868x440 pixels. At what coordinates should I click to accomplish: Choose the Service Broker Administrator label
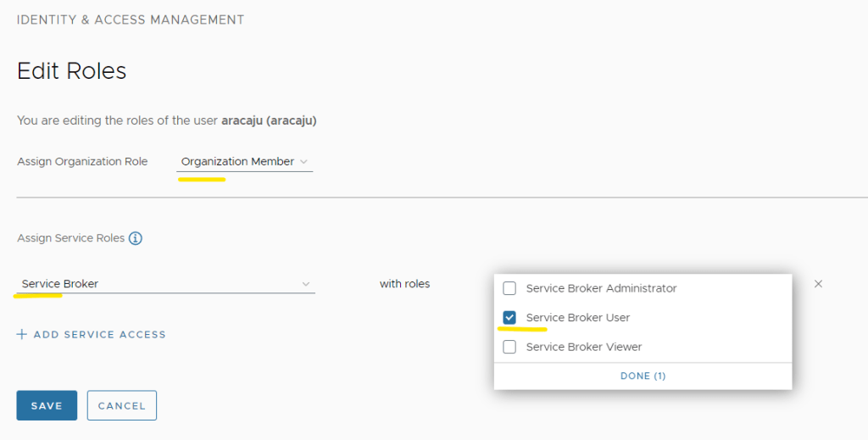click(601, 288)
